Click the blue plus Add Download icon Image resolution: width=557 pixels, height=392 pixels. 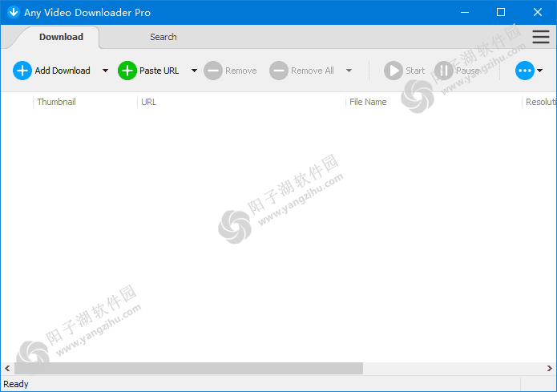point(22,71)
